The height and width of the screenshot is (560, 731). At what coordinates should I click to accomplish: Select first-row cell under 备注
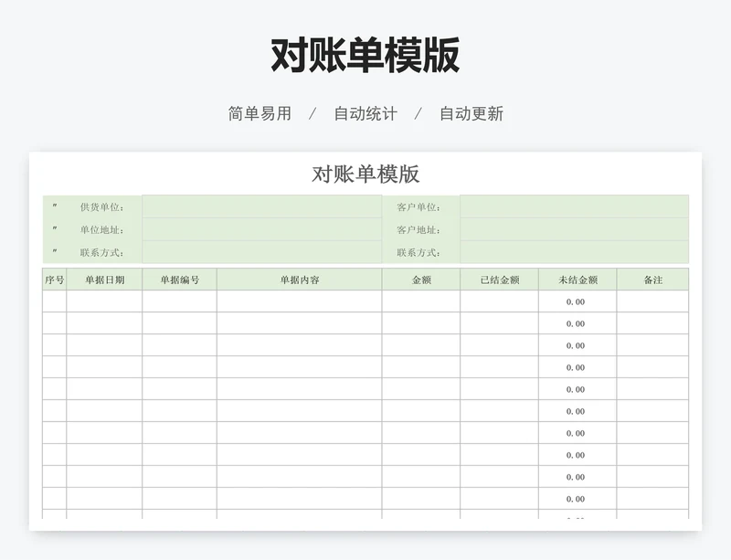click(652, 301)
